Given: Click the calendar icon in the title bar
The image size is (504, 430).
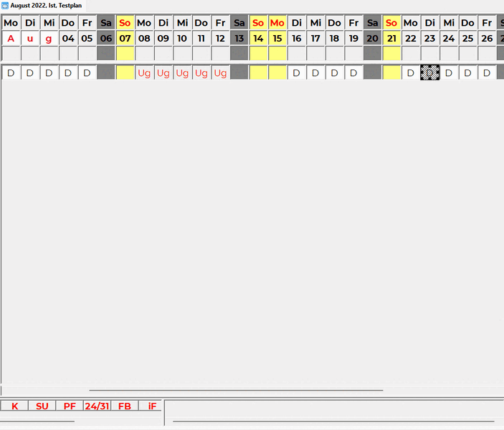Looking at the screenshot, I should pyautogui.click(x=5, y=5).
